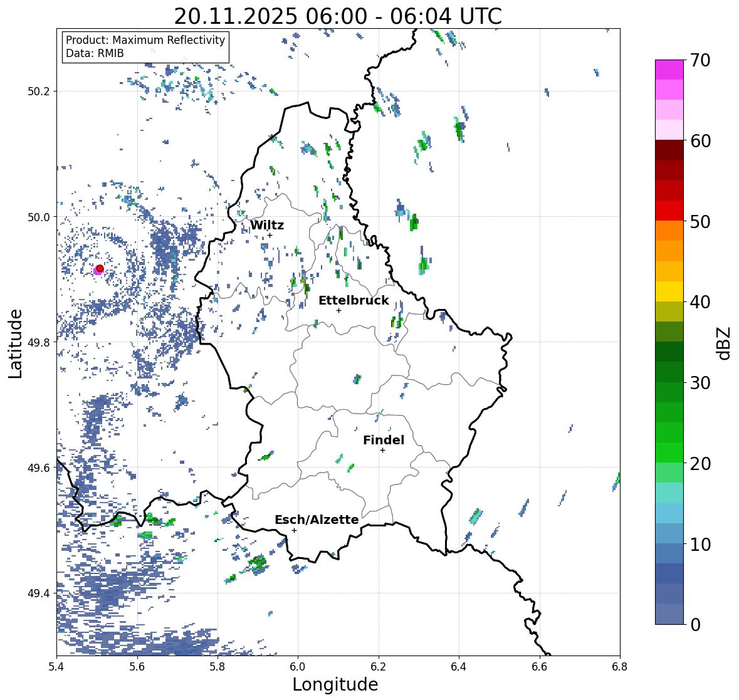Click the Ettelbruck station label

(x=354, y=301)
